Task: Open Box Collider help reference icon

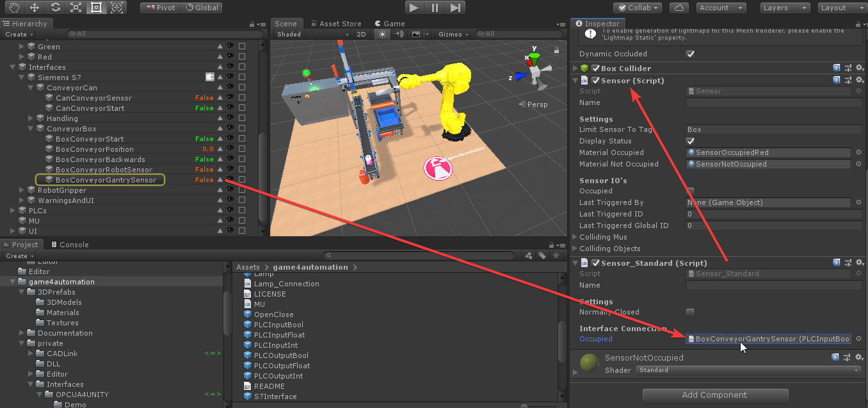Action: pyautogui.click(x=836, y=68)
